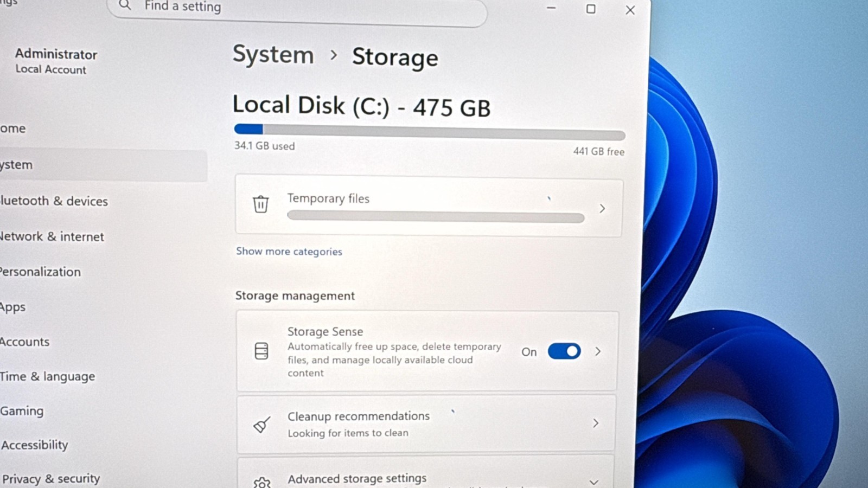Open Storage Sense details with chevron
The height and width of the screenshot is (488, 868).
coord(598,351)
